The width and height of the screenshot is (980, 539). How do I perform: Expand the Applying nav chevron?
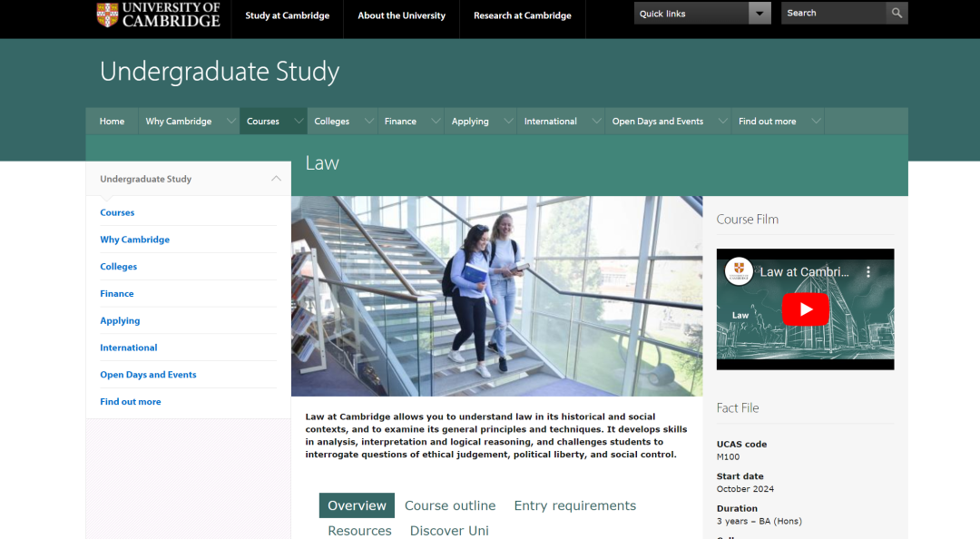(x=509, y=122)
